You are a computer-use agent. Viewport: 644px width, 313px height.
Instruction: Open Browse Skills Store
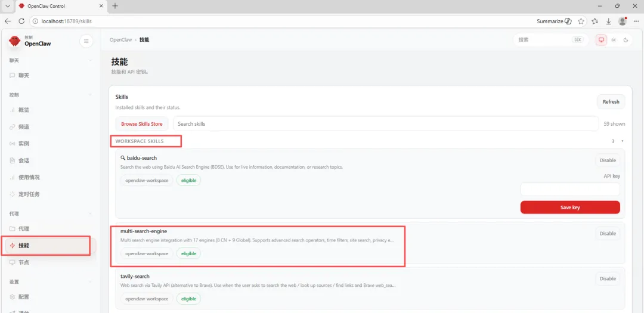[x=142, y=123]
